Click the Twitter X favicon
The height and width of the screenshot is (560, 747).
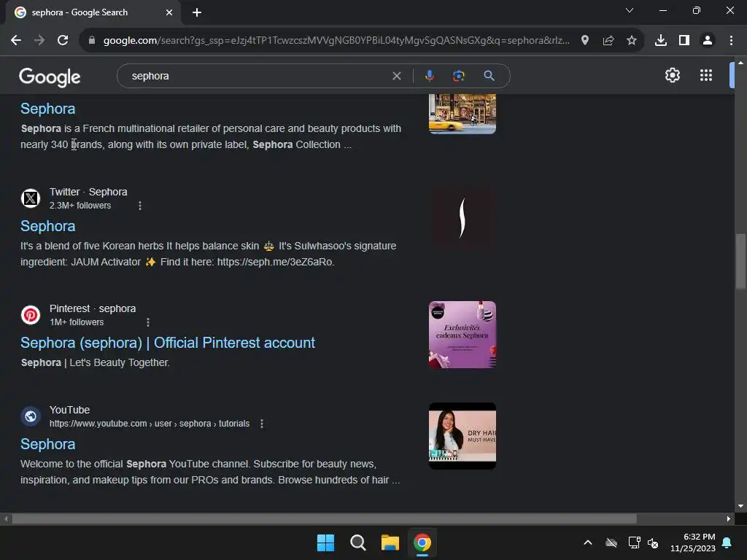(x=31, y=198)
